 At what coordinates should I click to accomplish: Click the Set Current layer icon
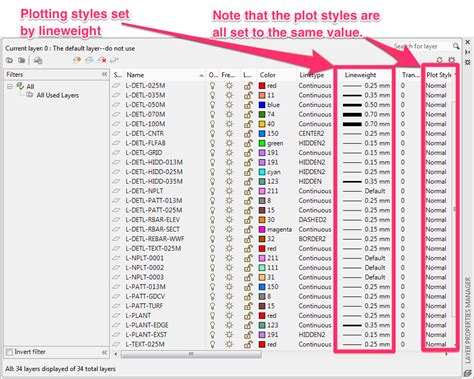114,60
